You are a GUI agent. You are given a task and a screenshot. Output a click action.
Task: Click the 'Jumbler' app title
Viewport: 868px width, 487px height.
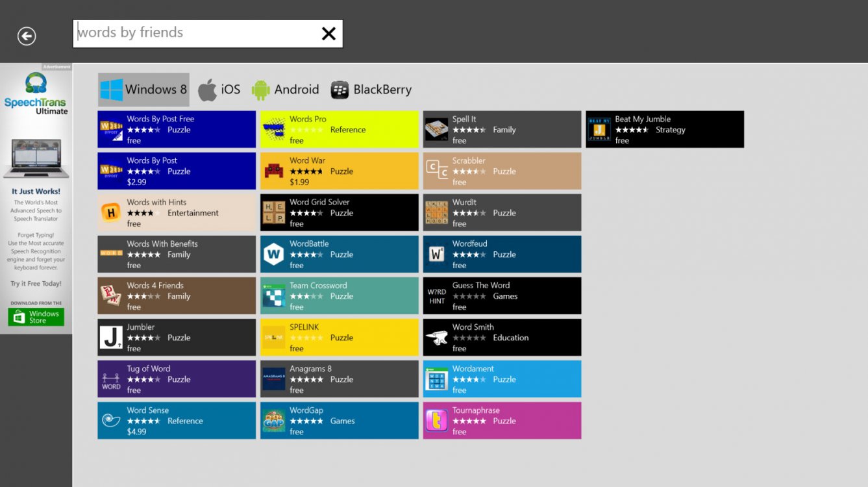pos(141,327)
